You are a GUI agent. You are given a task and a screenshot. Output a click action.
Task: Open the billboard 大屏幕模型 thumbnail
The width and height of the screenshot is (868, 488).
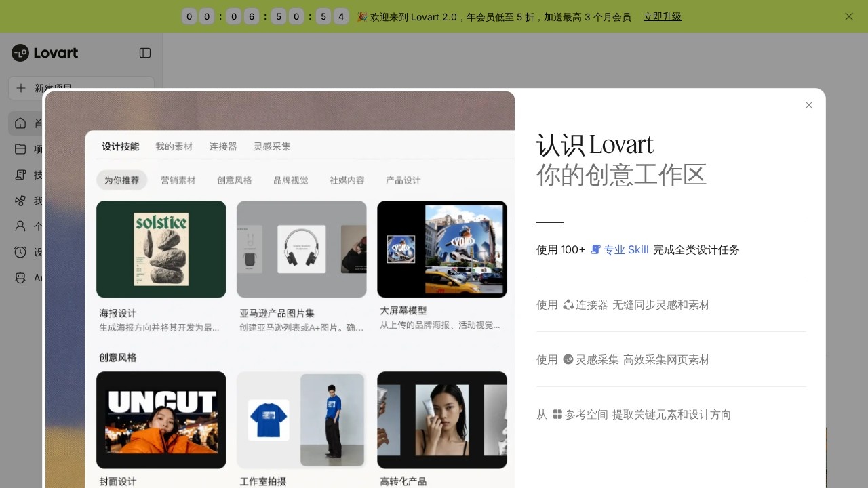point(442,249)
